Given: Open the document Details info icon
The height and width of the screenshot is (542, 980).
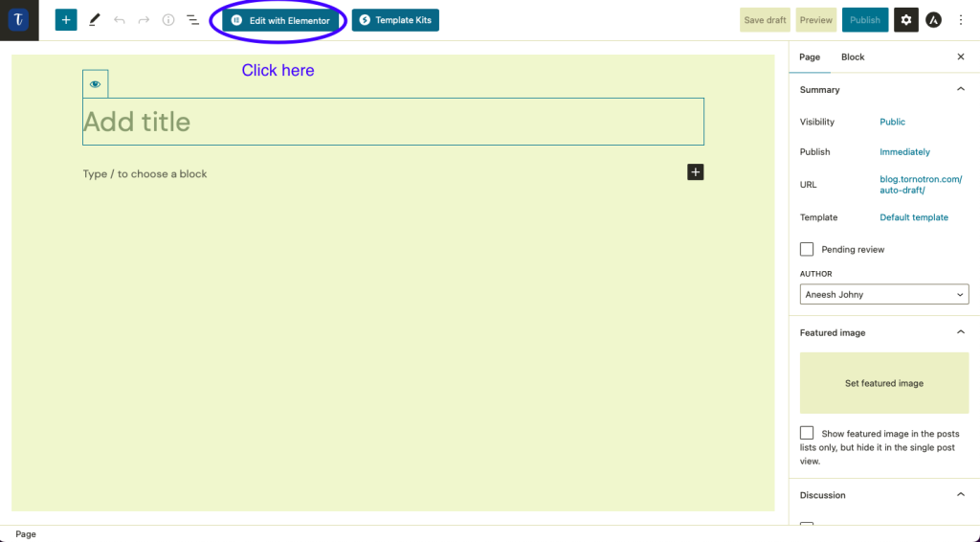Looking at the screenshot, I should pos(168,20).
